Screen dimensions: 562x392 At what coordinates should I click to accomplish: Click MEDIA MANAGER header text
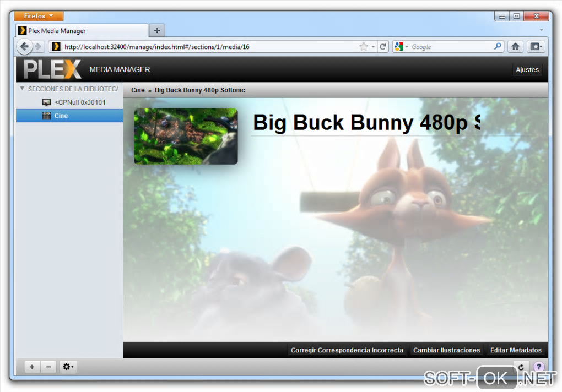tap(120, 69)
